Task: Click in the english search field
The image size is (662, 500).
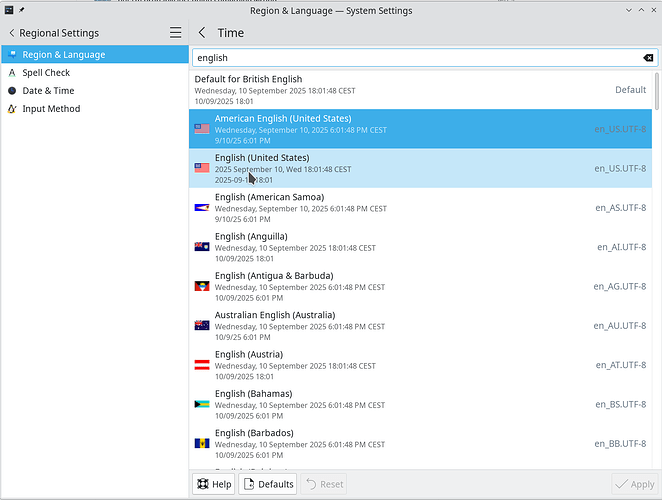Action: coord(410,59)
